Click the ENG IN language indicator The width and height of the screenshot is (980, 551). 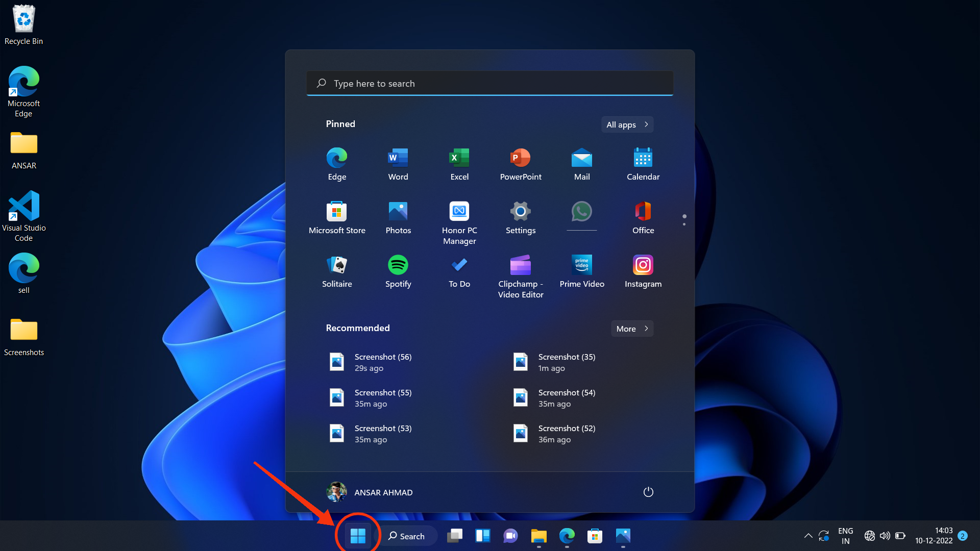[x=845, y=536]
